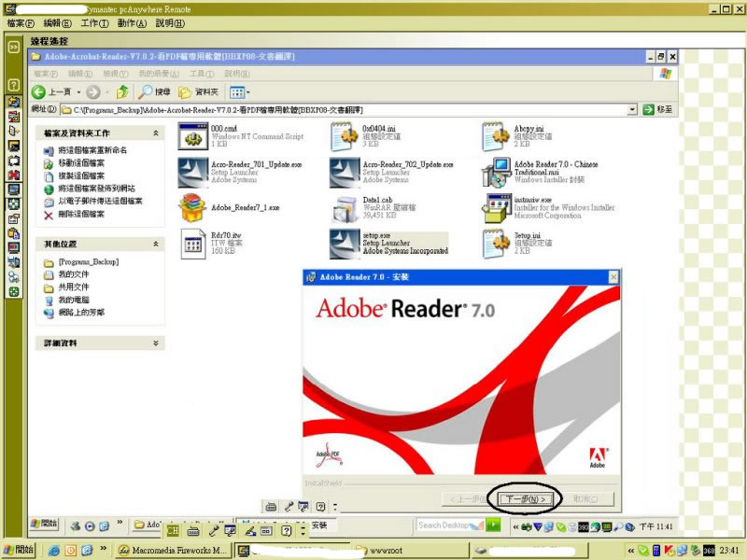Viewport: 747px width, 560px height.
Task: Open 我的最愛(A) menu in Explorer window
Action: (x=159, y=74)
